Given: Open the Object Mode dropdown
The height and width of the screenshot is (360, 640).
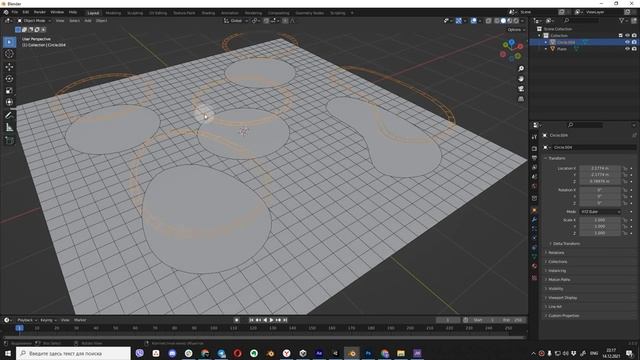Looking at the screenshot, I should coord(34,20).
